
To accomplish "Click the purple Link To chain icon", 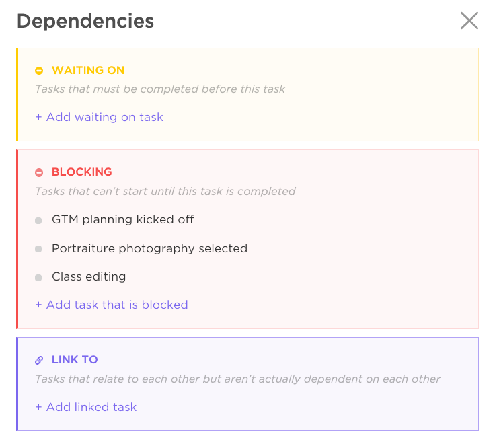I will [39, 360].
